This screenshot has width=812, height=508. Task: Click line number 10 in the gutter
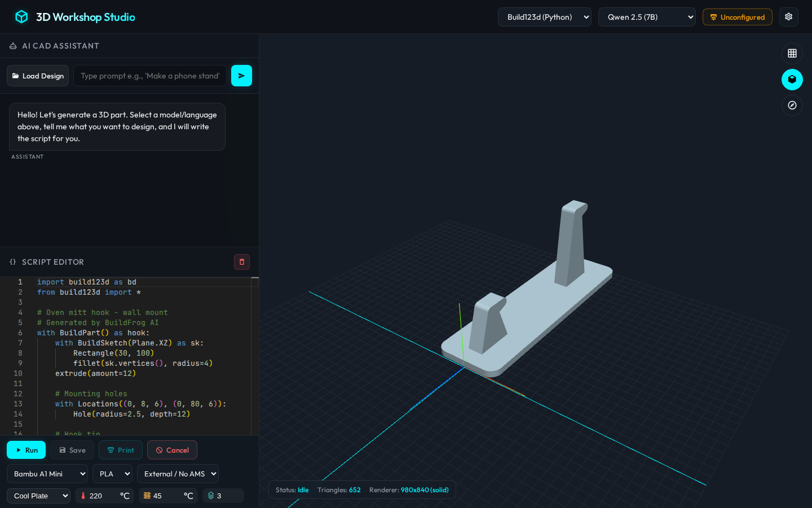[18, 373]
